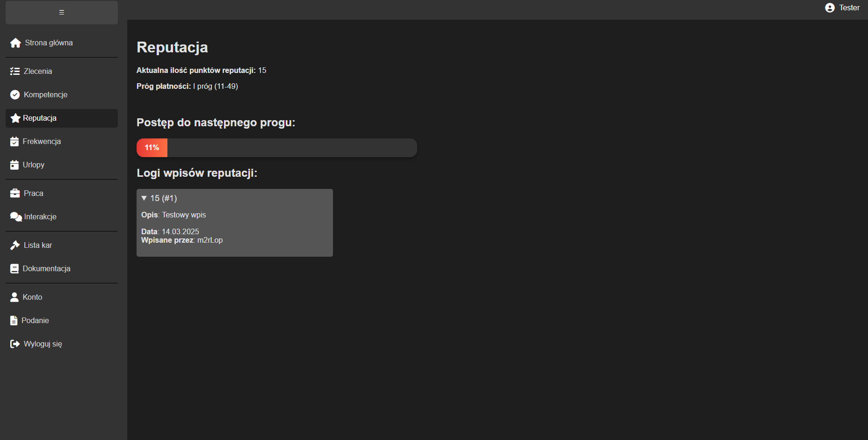Click the Frekwencja calendar-check icon
This screenshot has height=440, width=868.
(14, 142)
